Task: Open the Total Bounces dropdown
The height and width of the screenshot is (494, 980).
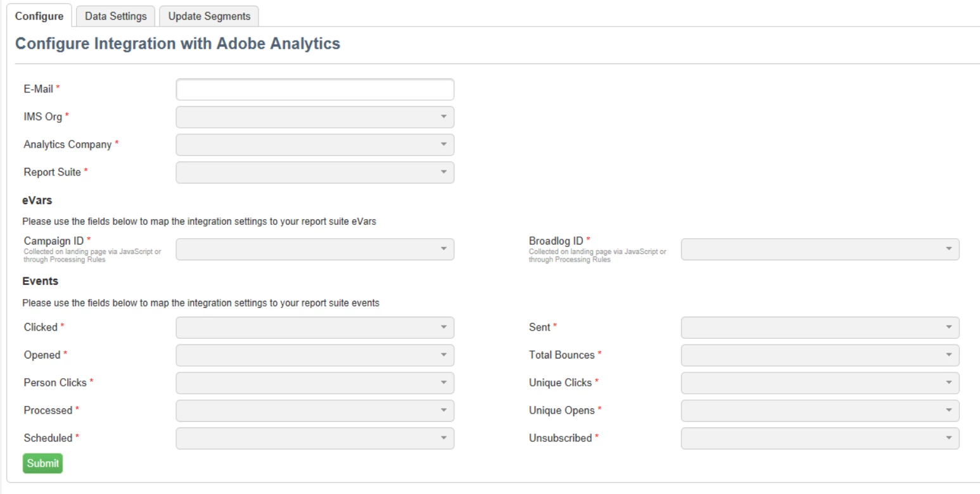Action: click(820, 355)
